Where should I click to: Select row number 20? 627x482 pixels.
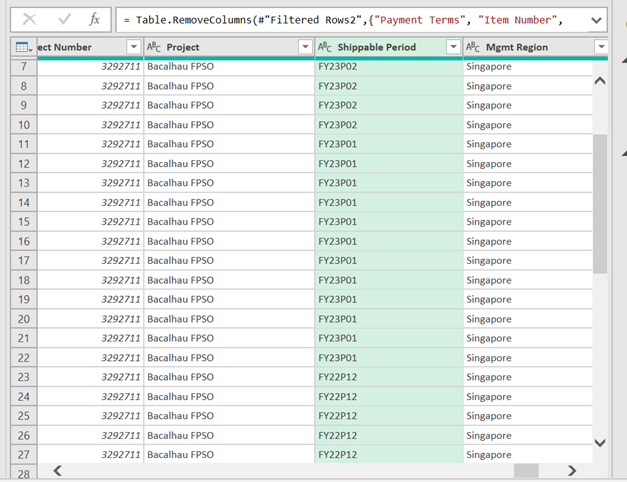pos(24,319)
